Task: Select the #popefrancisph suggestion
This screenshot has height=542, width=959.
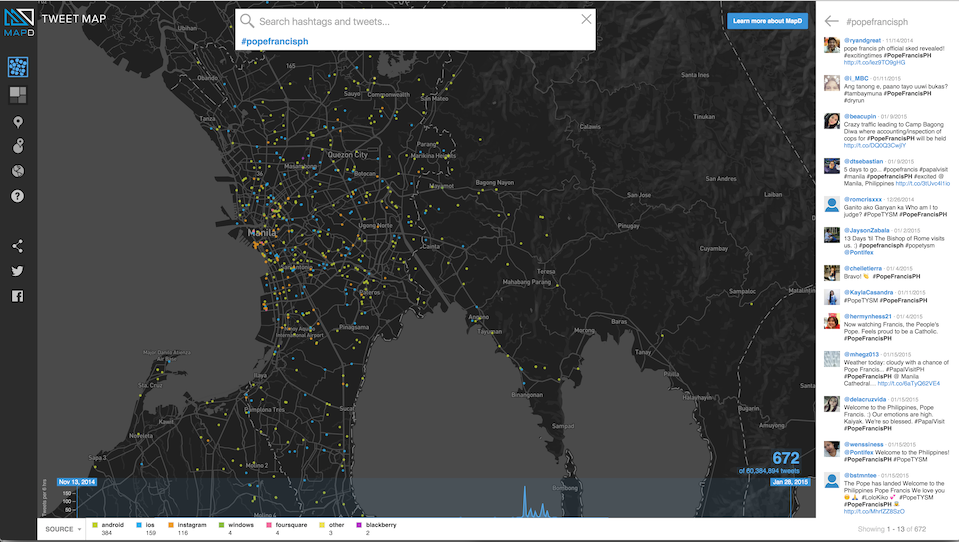Action: click(275, 42)
